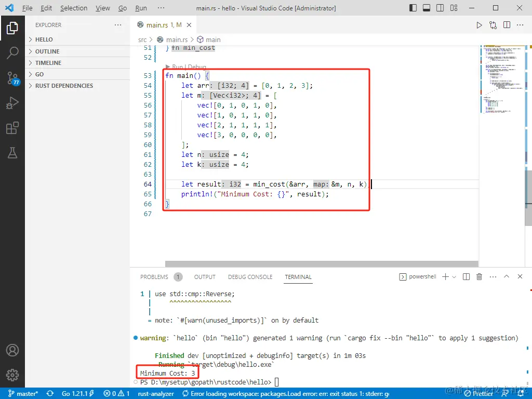The height and width of the screenshot is (399, 532).
Task: Add a new terminal with plus icon
Action: [445, 277]
